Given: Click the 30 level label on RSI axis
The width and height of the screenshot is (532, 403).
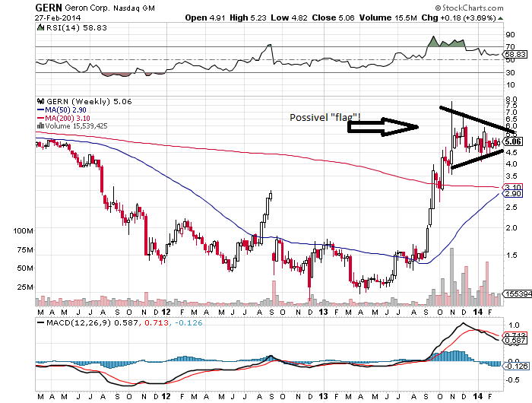Looking at the screenshot, I should point(510,73).
